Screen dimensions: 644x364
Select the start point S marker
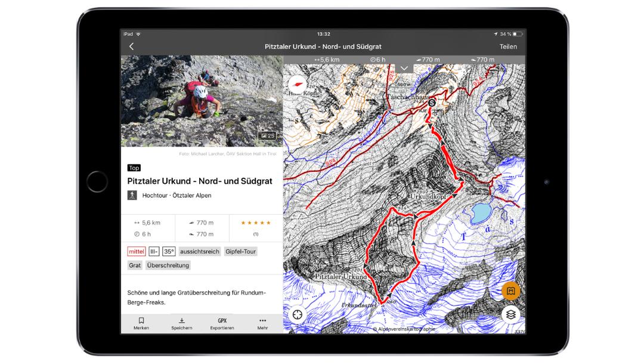[x=432, y=103]
